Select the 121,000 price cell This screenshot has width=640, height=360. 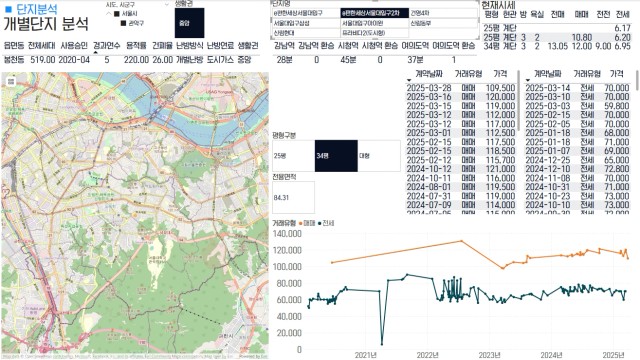point(500,169)
